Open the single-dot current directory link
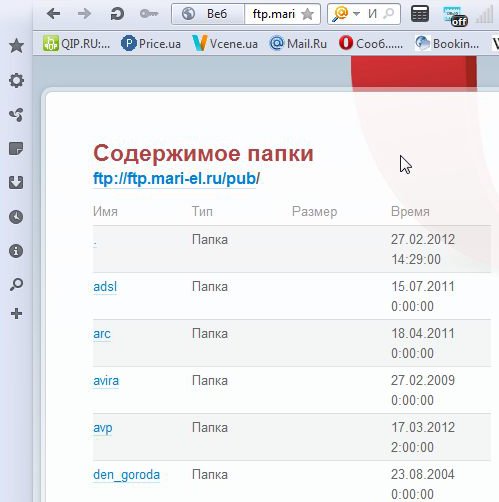Viewport: 499px width, 502px height. click(95, 245)
